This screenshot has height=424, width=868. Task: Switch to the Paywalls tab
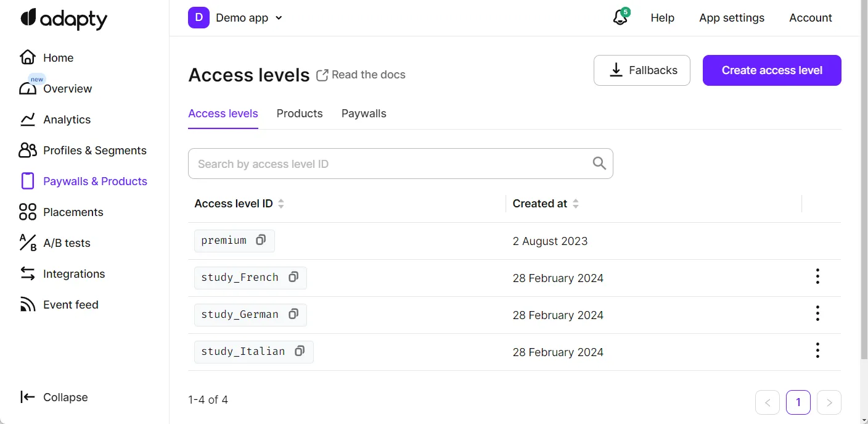364,114
